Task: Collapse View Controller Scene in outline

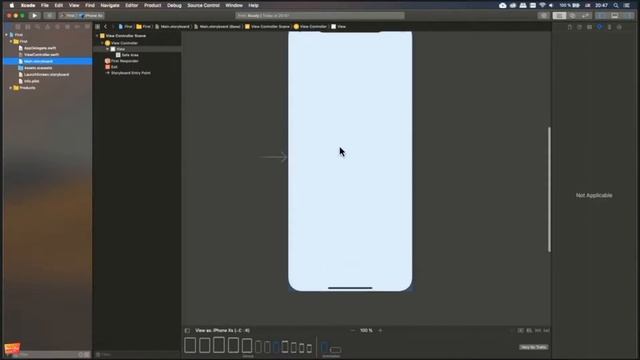Action: coord(97,36)
